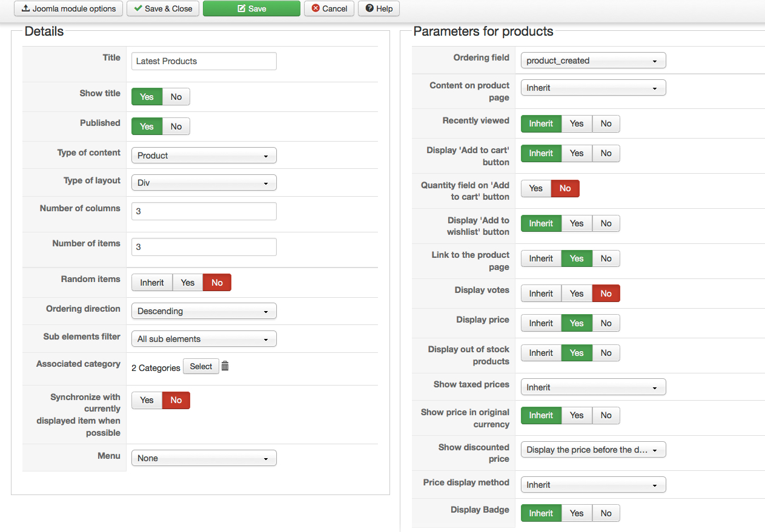Expand the Show taxed prices dropdown
765x532 pixels.
coord(593,387)
